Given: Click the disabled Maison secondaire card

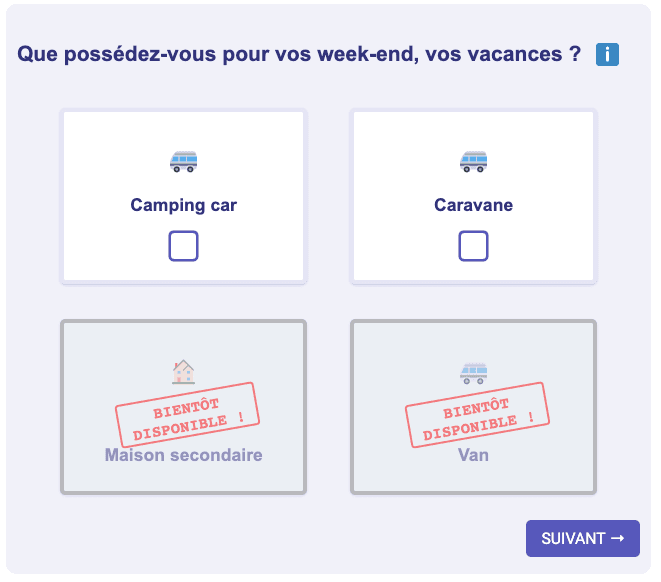Looking at the screenshot, I should click(183, 480).
